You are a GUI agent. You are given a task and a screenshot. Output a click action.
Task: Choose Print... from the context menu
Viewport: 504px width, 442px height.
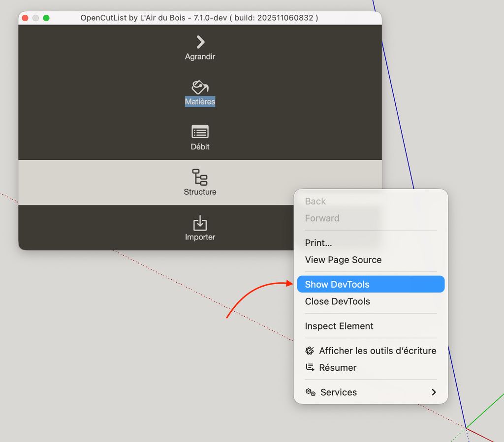(x=318, y=243)
